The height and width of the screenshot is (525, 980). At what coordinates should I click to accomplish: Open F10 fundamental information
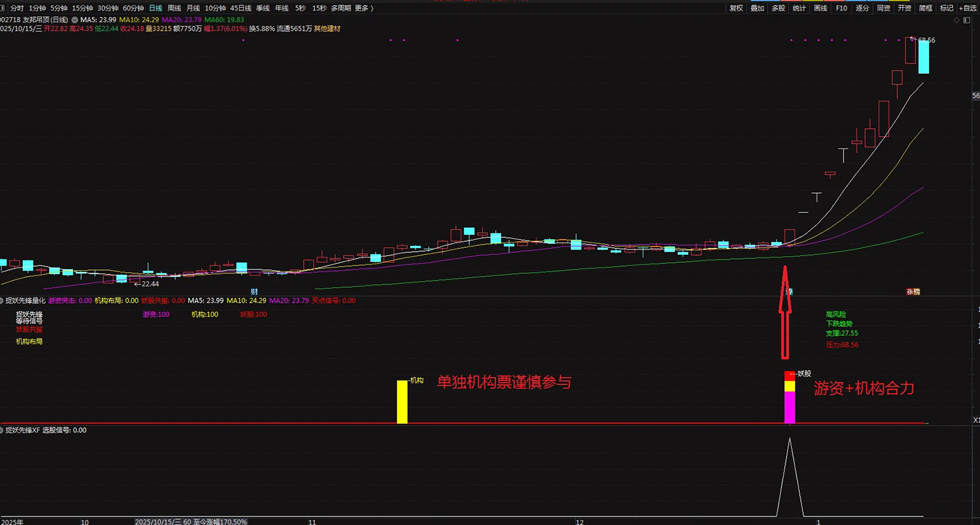[841, 8]
